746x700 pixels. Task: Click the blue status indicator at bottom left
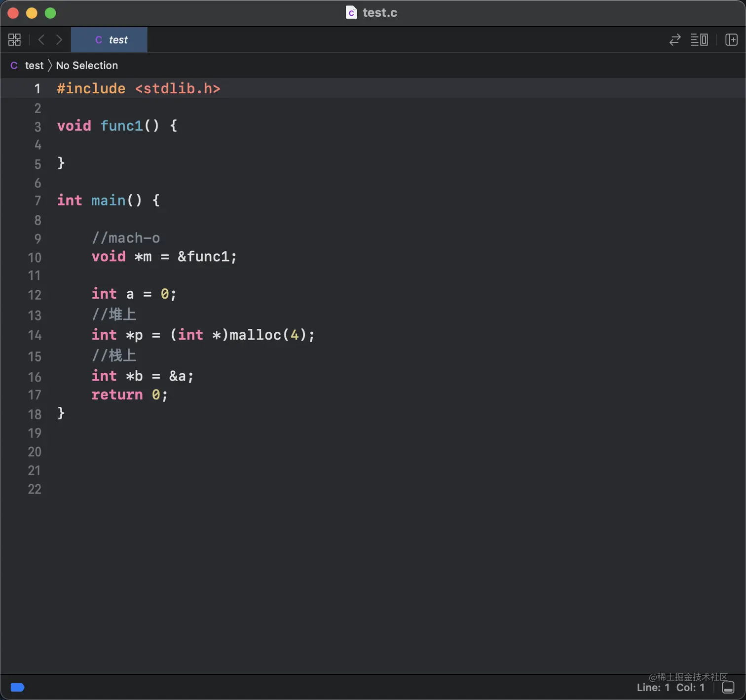coord(17,687)
